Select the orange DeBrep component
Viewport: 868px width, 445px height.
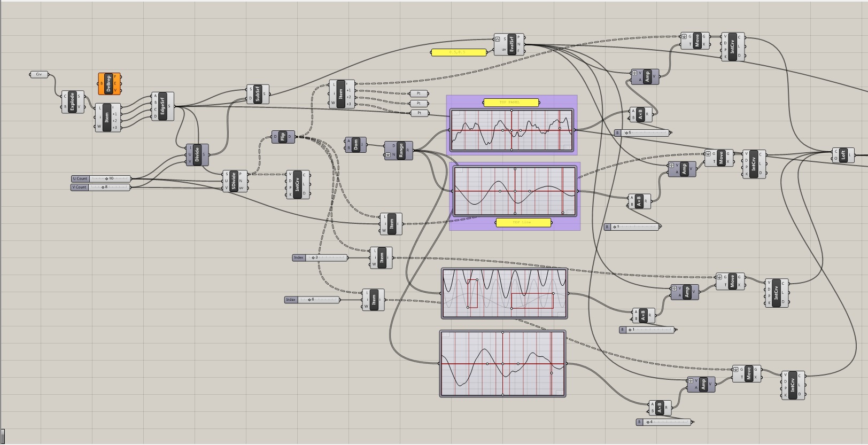click(x=109, y=83)
